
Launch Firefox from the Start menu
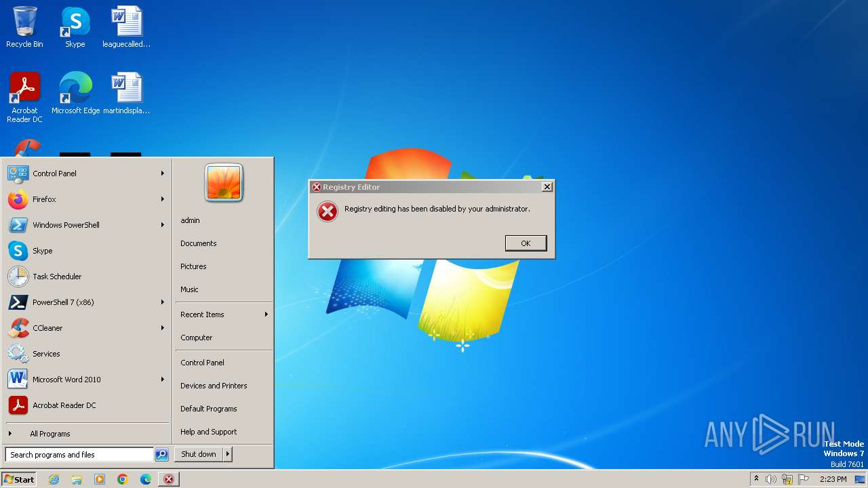pos(86,199)
